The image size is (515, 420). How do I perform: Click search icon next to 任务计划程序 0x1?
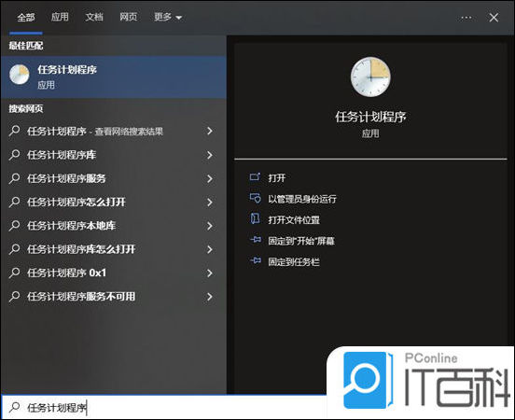pyautogui.click(x=14, y=273)
